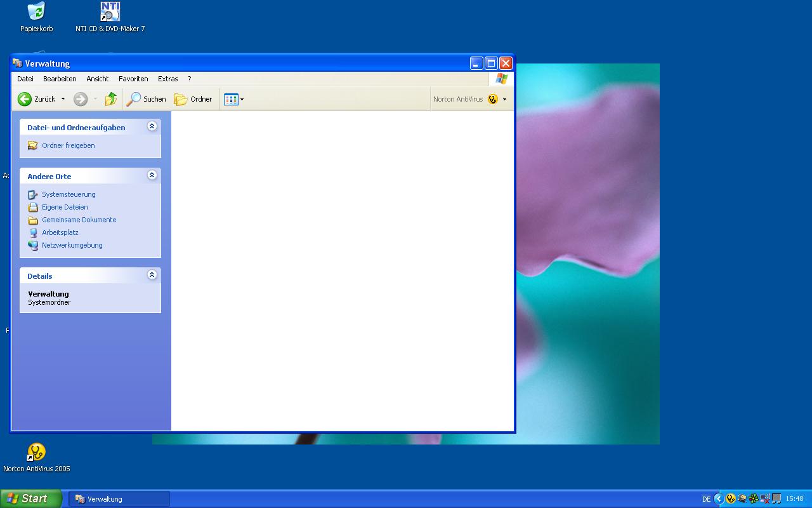Open Netzwerkumgebung from Andere Orte
Image resolution: width=812 pixels, height=508 pixels.
tap(72, 245)
